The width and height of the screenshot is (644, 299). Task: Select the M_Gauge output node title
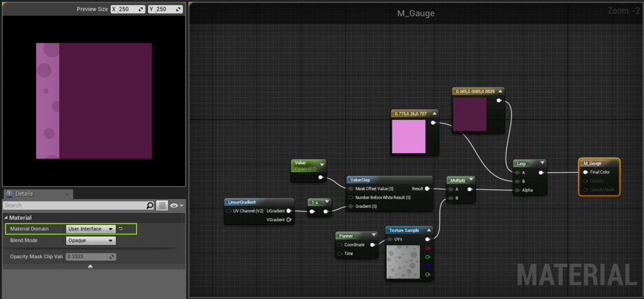[592, 163]
